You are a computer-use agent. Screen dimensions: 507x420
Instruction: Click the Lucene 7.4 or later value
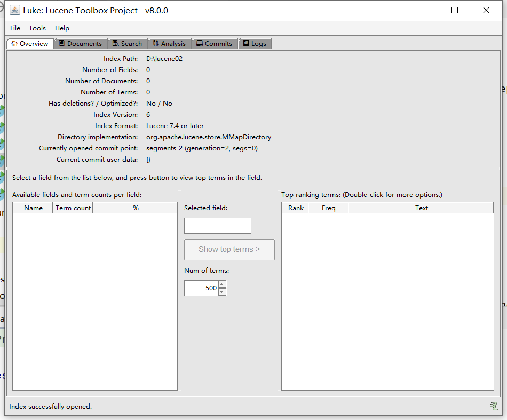[x=175, y=126]
